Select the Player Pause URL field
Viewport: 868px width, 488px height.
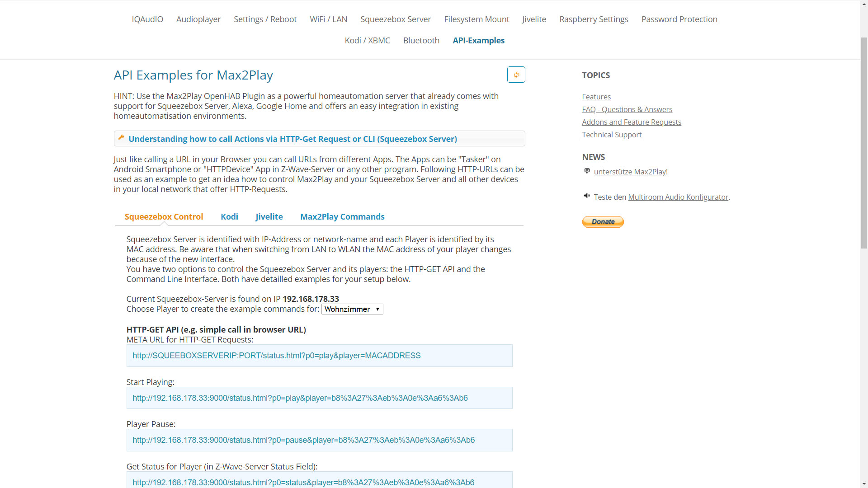click(319, 440)
